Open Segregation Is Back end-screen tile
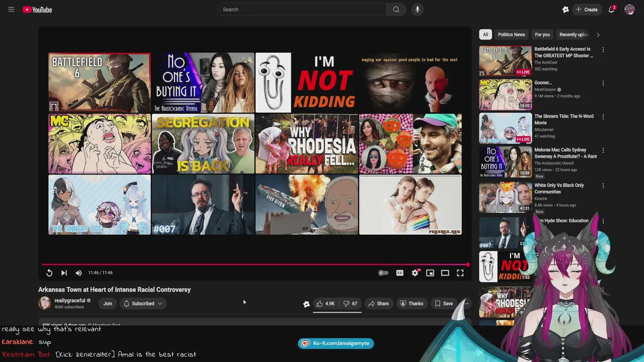 pos(203,144)
